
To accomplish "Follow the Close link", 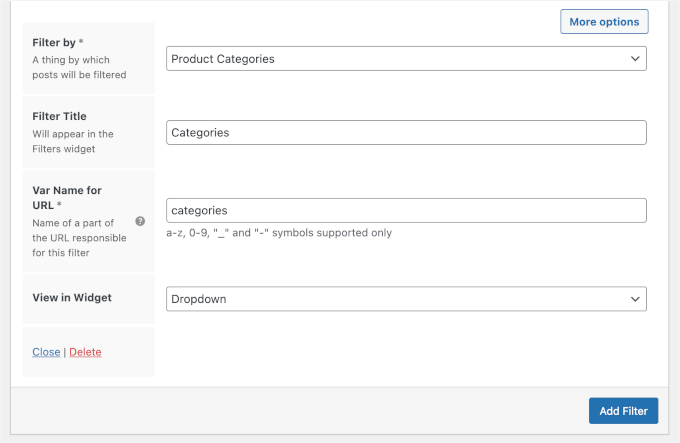I will [x=46, y=352].
